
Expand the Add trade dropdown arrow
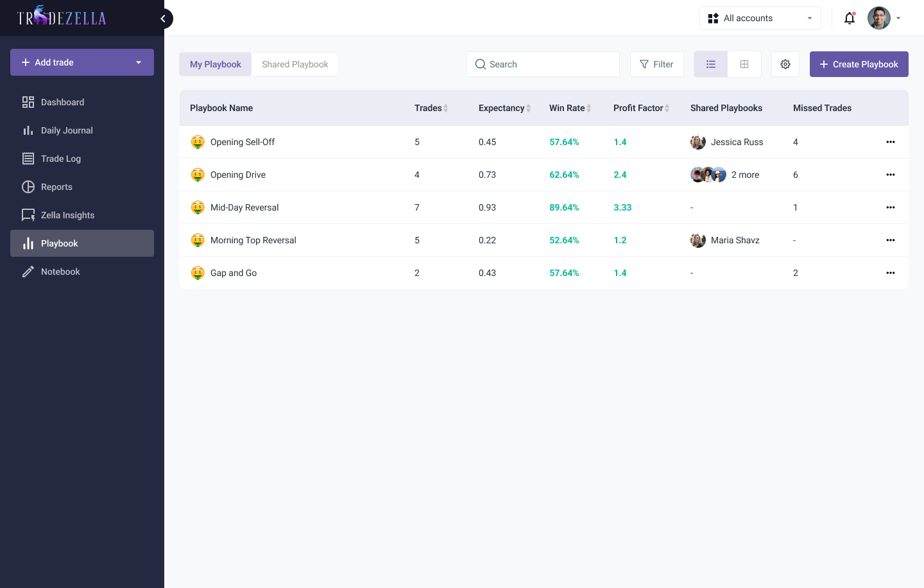139,62
